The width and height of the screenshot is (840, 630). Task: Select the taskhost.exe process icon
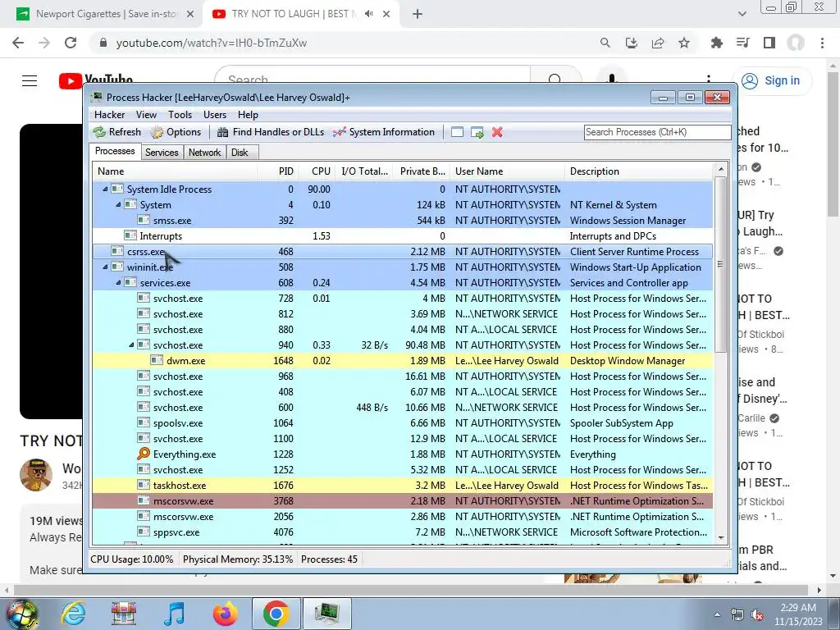(x=143, y=485)
